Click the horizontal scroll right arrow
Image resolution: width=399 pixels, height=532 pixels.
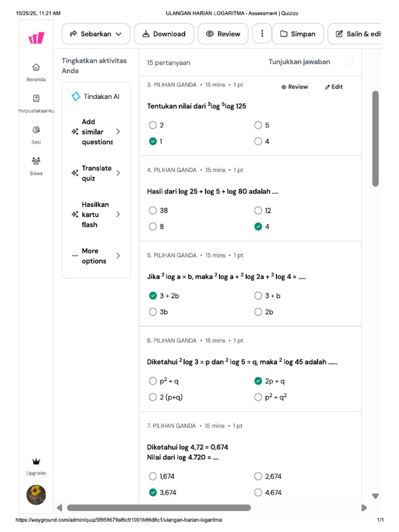coord(364,508)
